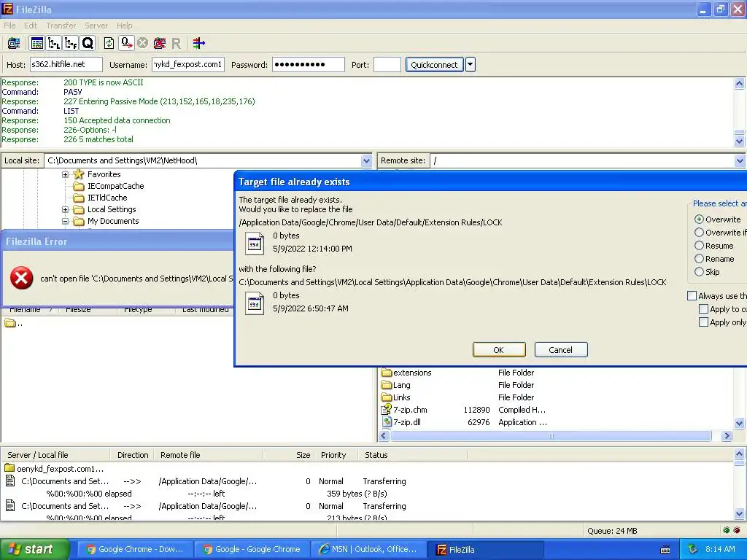
Task: Click the Favorites star folder icon
Action: [79, 174]
